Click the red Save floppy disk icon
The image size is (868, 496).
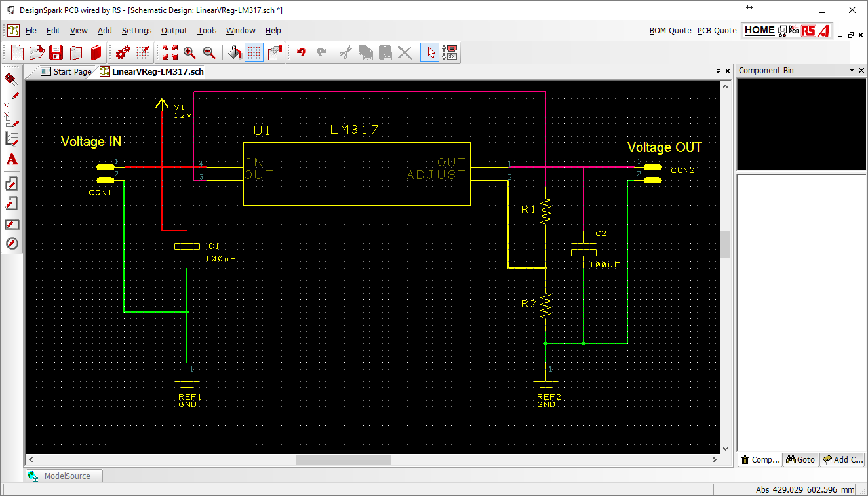coord(56,52)
